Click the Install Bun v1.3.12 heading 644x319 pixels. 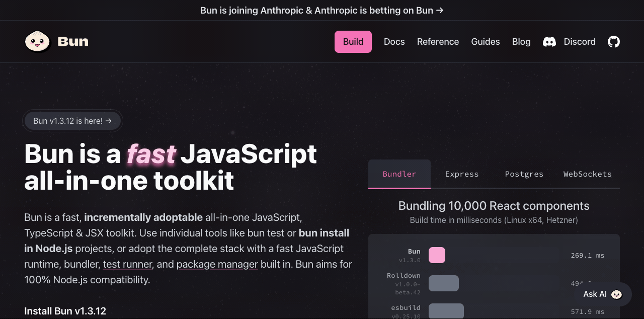tap(65, 311)
